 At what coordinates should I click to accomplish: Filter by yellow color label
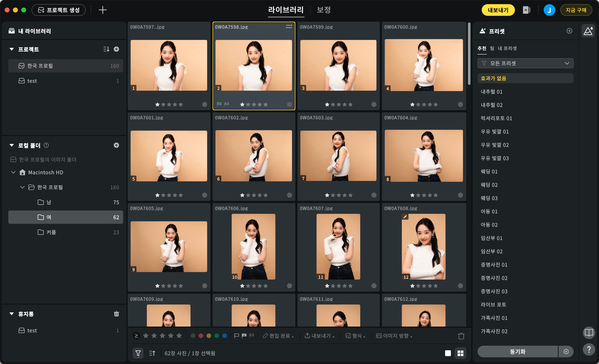click(x=209, y=336)
